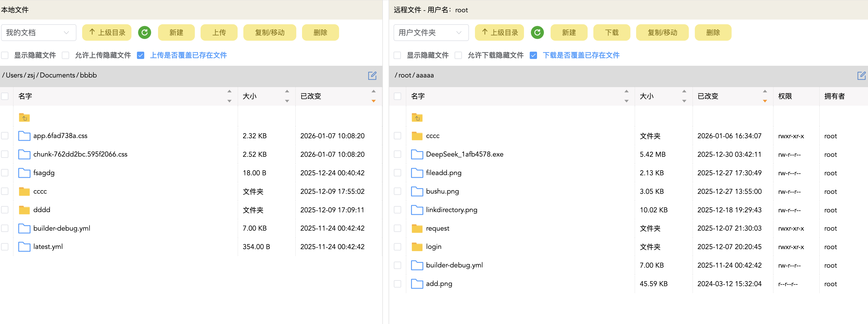
Task: Click parent folder icon in remote file list
Action: [417, 118]
